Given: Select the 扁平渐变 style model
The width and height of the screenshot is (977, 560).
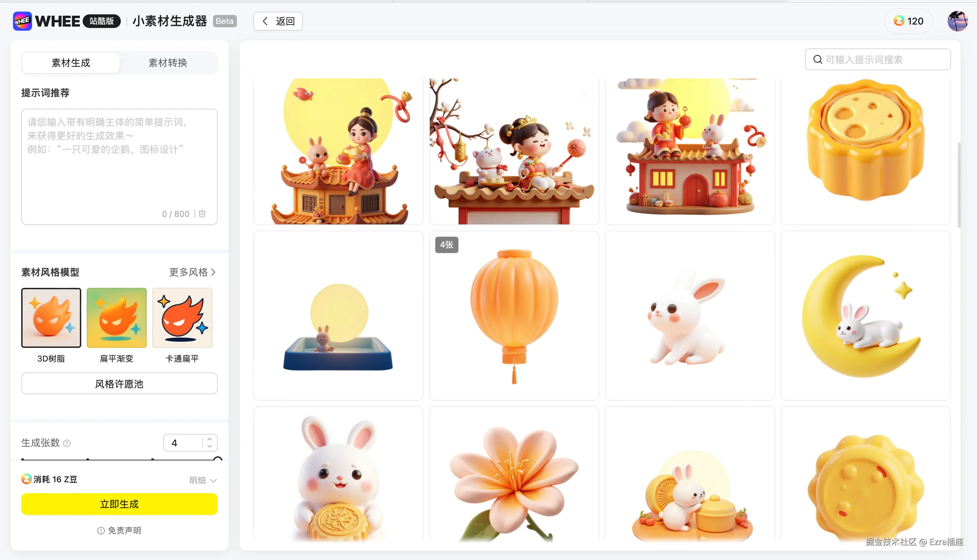Looking at the screenshot, I should click(x=117, y=318).
